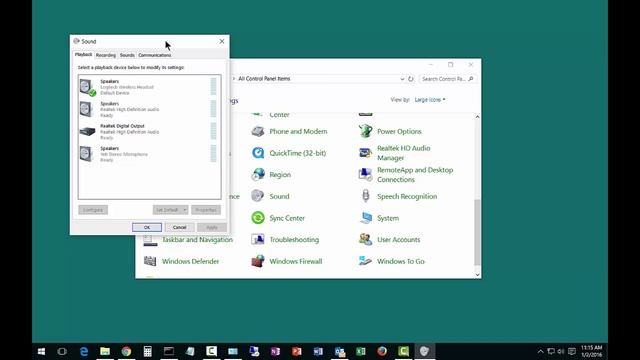Launch Microsoft Edge from taskbar

click(84, 351)
